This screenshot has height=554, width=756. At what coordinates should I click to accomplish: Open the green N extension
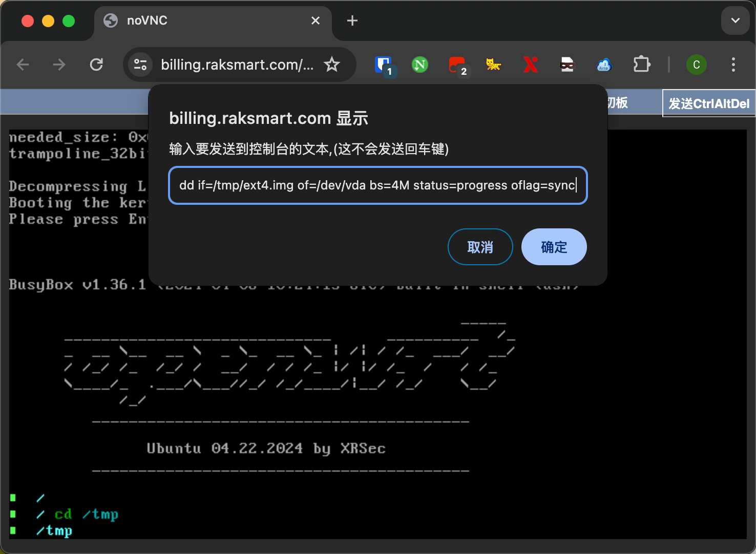pos(420,65)
